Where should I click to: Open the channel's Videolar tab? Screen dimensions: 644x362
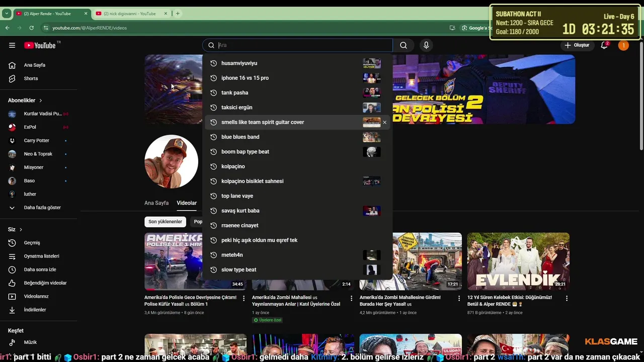[x=187, y=203]
